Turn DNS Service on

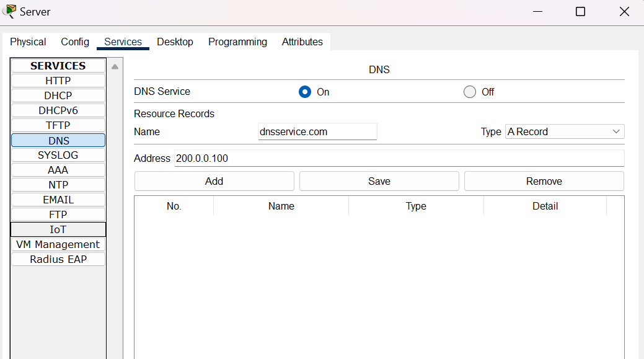(304, 92)
